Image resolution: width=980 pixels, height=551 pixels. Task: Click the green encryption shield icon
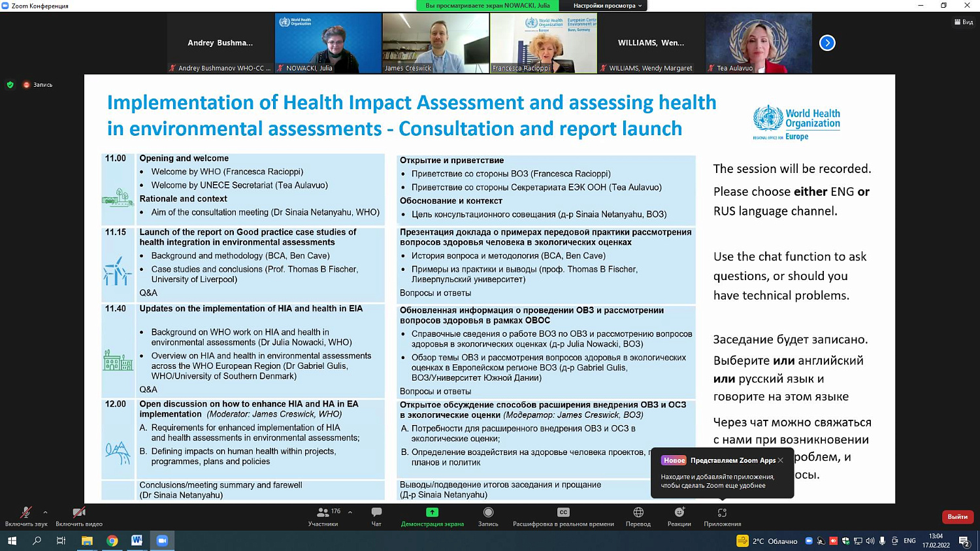pyautogui.click(x=10, y=85)
